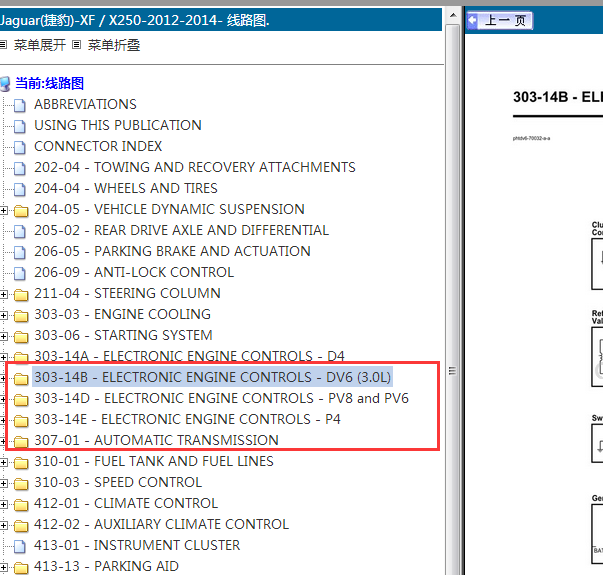Expand the 310-01 FUEL TANK AND FUEL LINES node
This screenshot has height=575, width=603.
pos(3,463)
